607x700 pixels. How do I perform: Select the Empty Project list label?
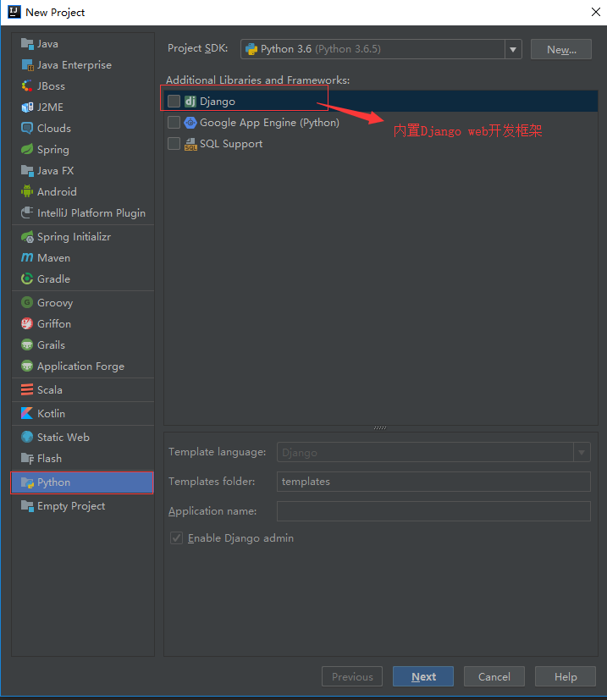point(71,506)
